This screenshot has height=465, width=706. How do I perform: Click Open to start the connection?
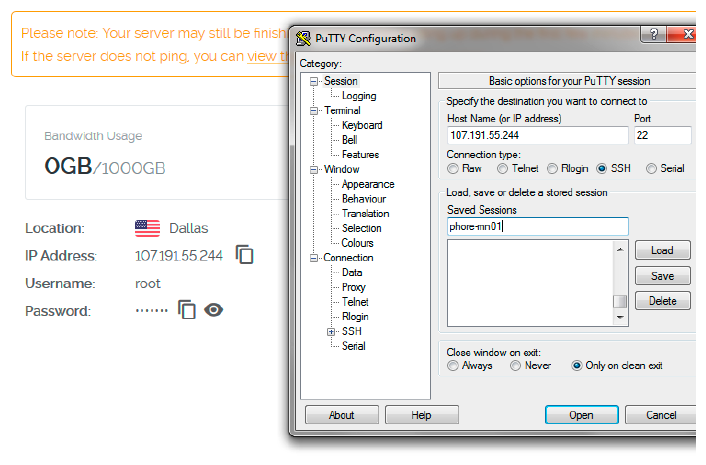[x=581, y=415]
